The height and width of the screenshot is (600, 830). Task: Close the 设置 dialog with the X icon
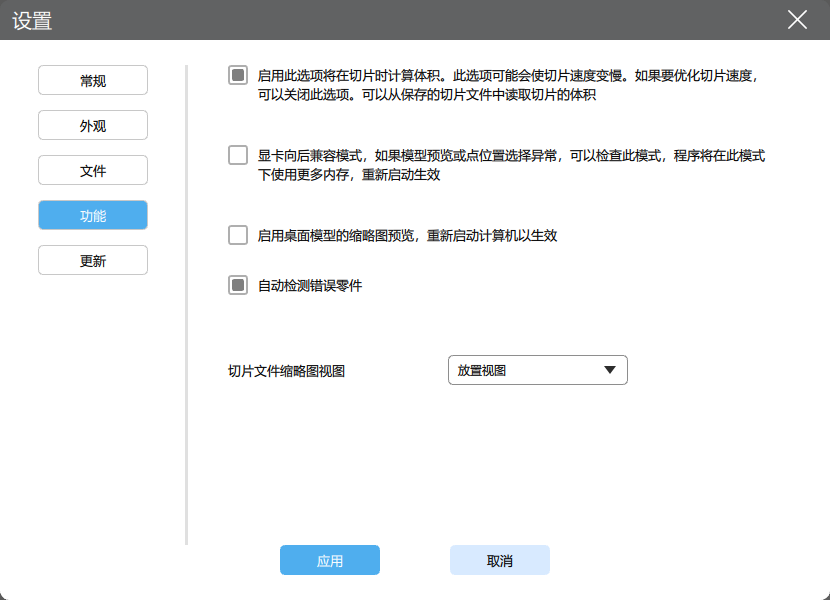coord(797,20)
